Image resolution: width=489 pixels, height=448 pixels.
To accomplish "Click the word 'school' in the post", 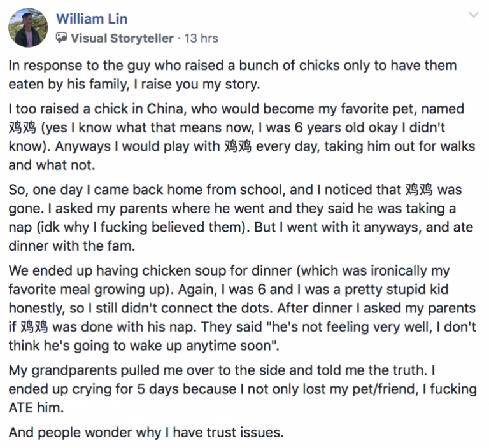I will 260,190.
